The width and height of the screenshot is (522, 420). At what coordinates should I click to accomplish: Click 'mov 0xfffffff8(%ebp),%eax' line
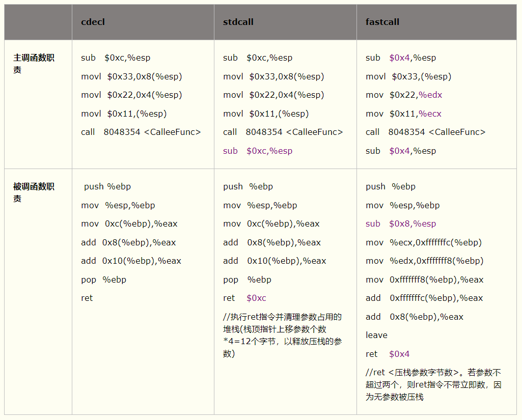pos(424,280)
